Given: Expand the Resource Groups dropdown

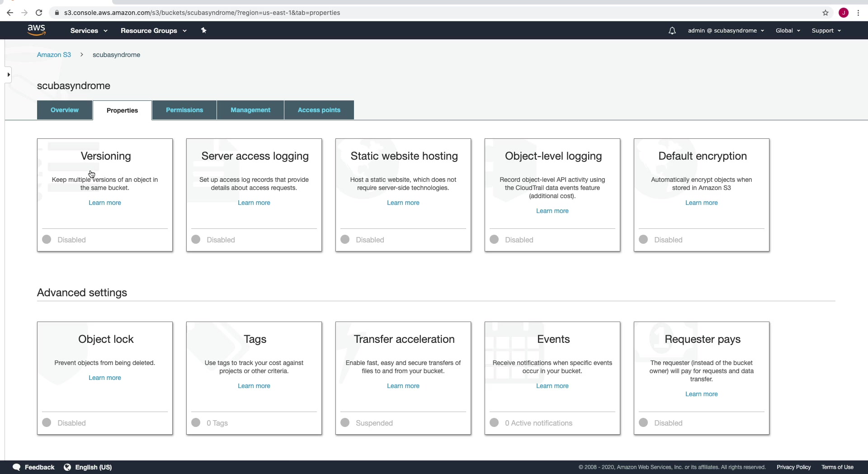Looking at the screenshot, I should click(x=154, y=31).
